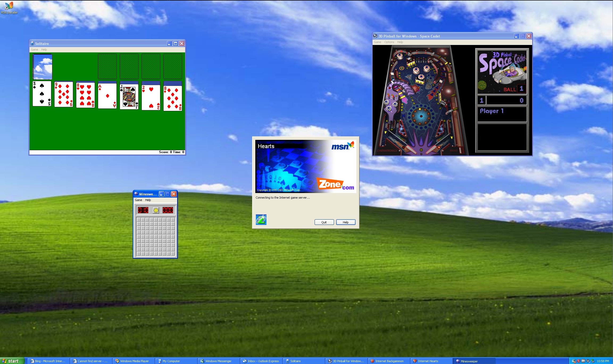Open Solitaire's Game menu
Viewport: 613px width, 364px height.
coord(34,49)
